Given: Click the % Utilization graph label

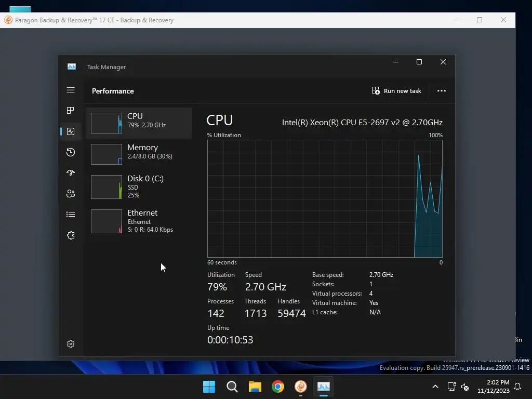Looking at the screenshot, I should [x=224, y=135].
